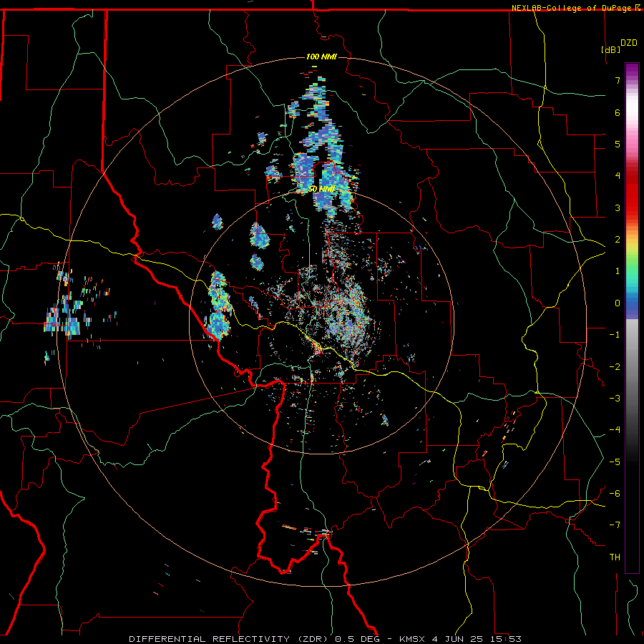The height and width of the screenshot is (644, 644).
Task: Click the "-1" tick on the dB scale
Action: point(615,335)
